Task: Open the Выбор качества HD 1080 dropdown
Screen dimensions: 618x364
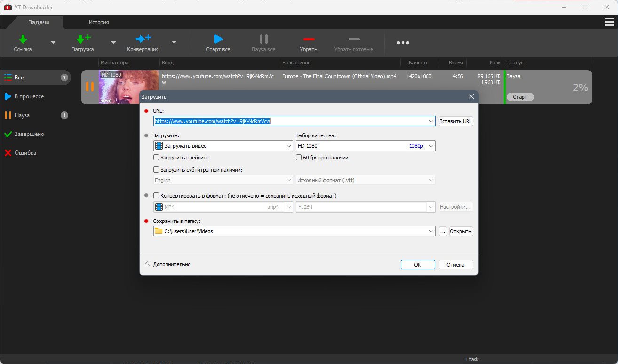Action: pos(365,146)
